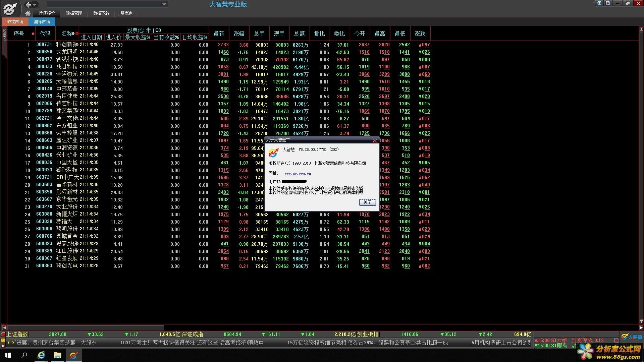Select stock code 300477
Viewport: 644px width, 362px height.
pyautogui.click(x=44, y=59)
